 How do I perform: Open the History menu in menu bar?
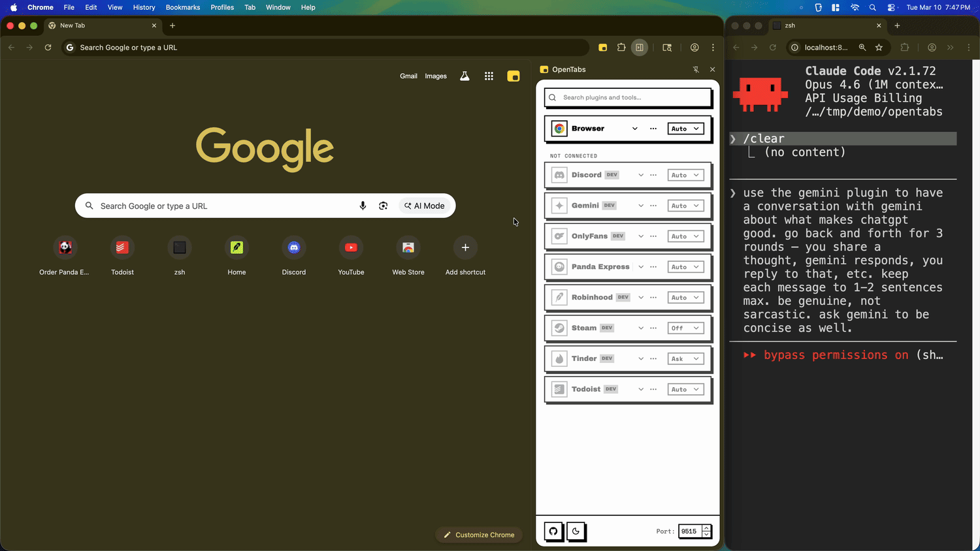coord(144,7)
